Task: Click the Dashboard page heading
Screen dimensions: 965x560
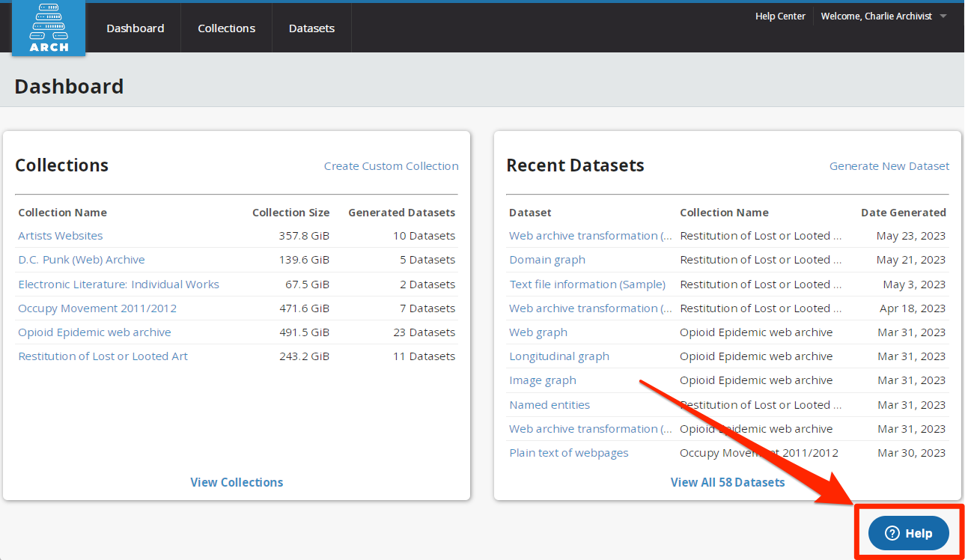Action: (x=69, y=87)
